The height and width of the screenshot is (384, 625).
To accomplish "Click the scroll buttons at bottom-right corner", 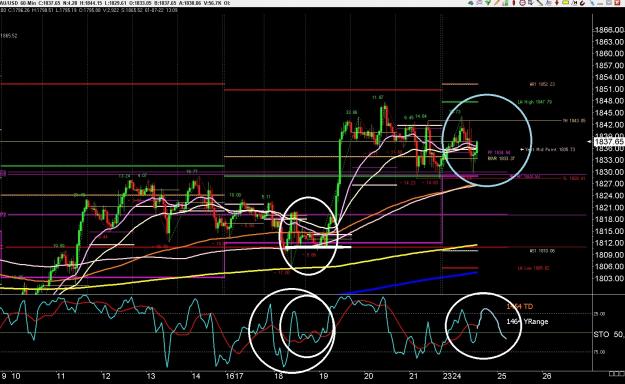I will (x=616, y=374).
